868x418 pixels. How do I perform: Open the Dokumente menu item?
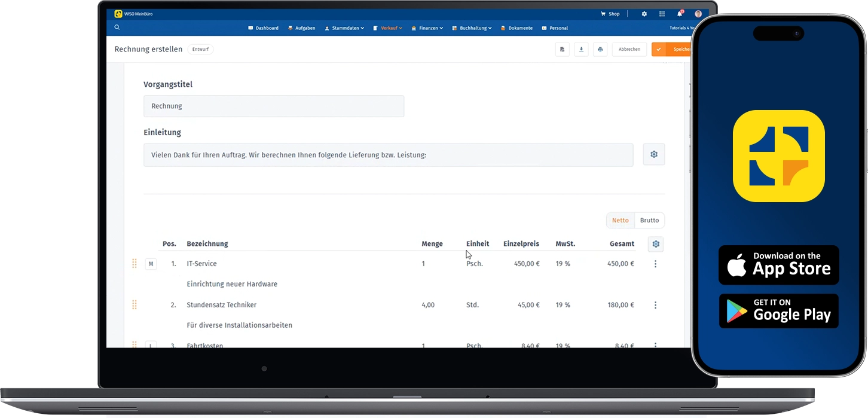click(x=516, y=28)
